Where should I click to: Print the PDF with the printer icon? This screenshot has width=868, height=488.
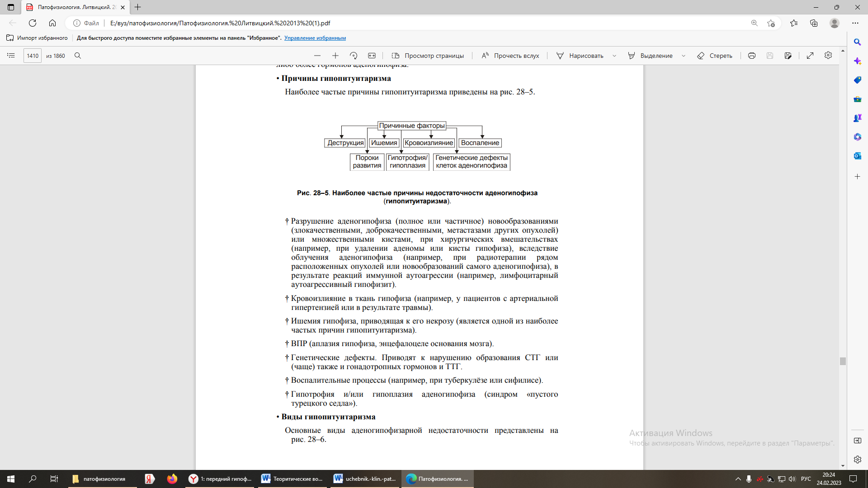(x=752, y=56)
